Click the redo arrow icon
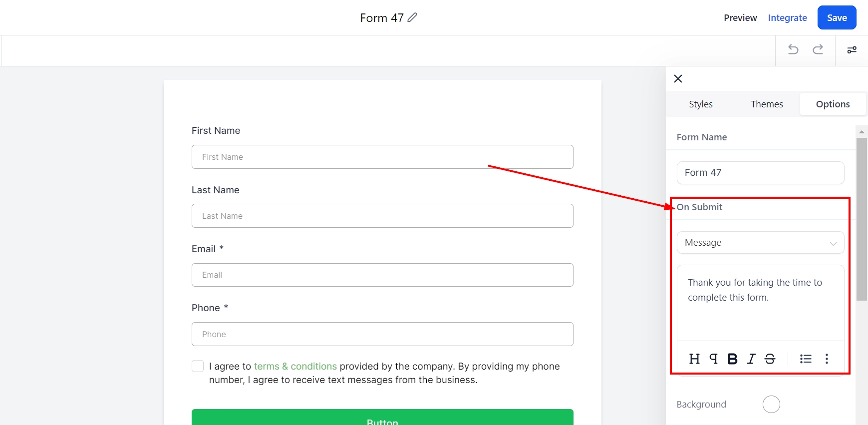 pos(818,49)
